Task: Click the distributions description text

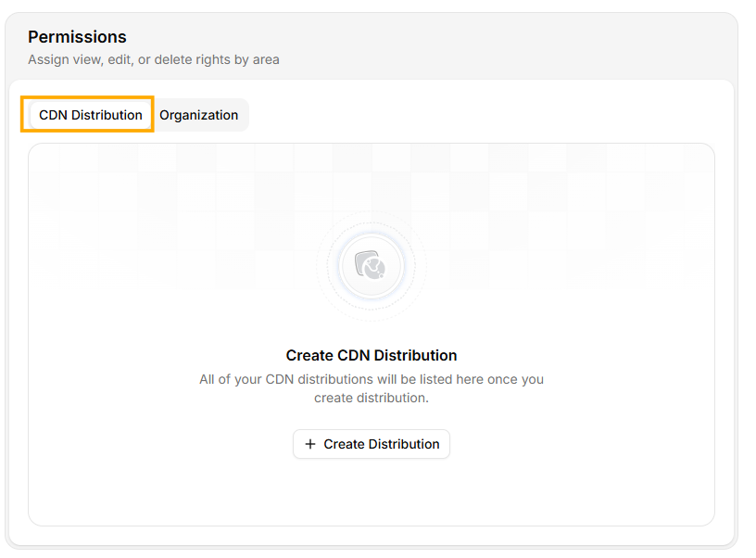Action: (372, 387)
